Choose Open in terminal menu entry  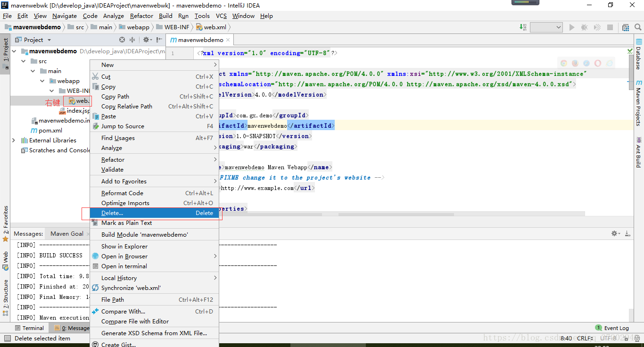pos(155,266)
